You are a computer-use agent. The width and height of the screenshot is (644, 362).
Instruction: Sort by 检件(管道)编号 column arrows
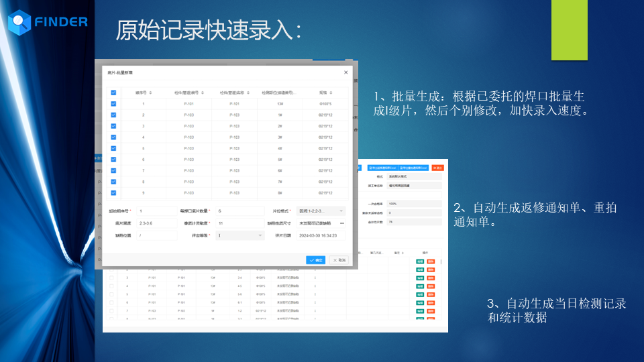click(201, 93)
